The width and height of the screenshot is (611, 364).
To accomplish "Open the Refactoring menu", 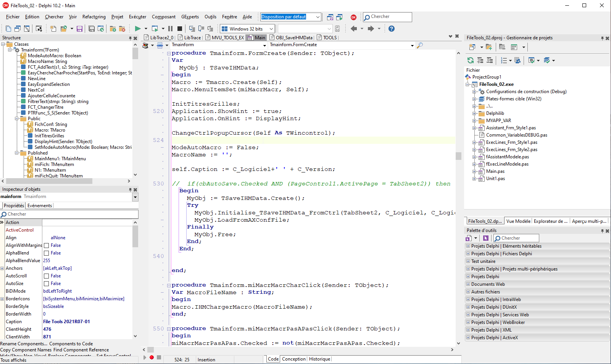I will pyautogui.click(x=94, y=17).
